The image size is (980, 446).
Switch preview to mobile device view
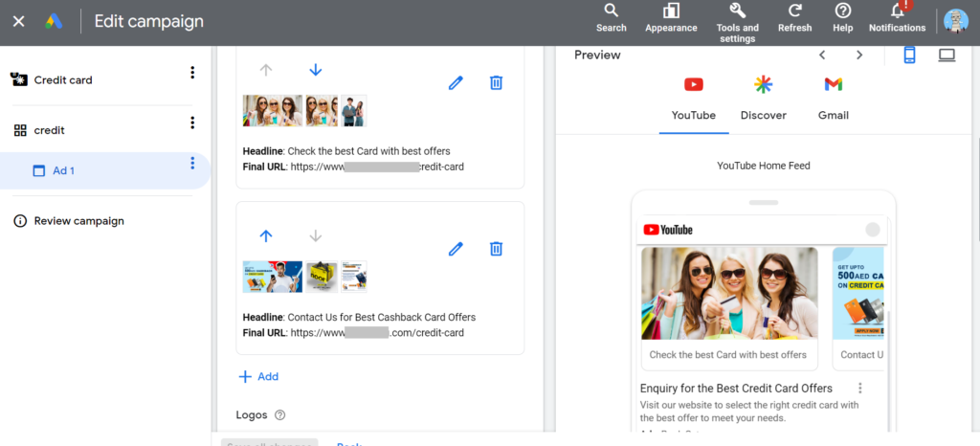pos(909,56)
